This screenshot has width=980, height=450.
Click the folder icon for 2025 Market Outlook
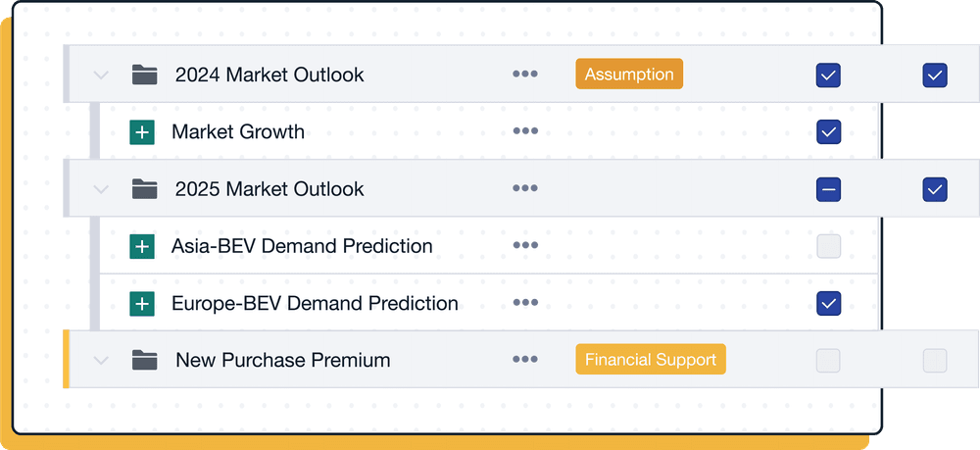(145, 189)
